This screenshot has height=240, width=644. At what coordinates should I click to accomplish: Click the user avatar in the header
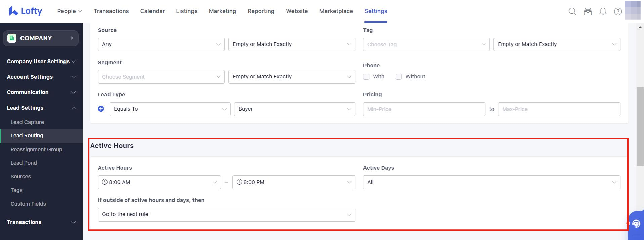[633, 10]
